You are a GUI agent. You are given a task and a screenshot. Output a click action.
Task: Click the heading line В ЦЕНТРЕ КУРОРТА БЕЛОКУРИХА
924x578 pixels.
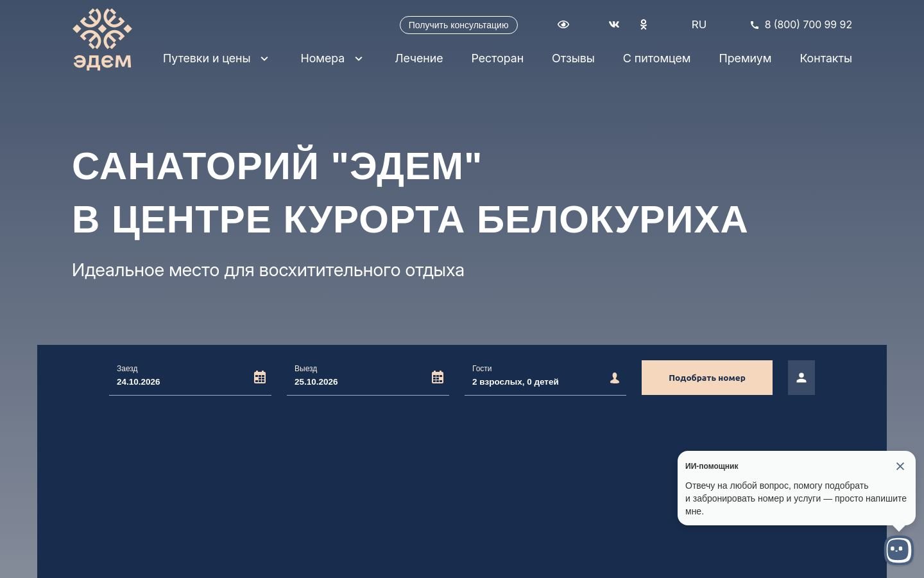pos(410,220)
